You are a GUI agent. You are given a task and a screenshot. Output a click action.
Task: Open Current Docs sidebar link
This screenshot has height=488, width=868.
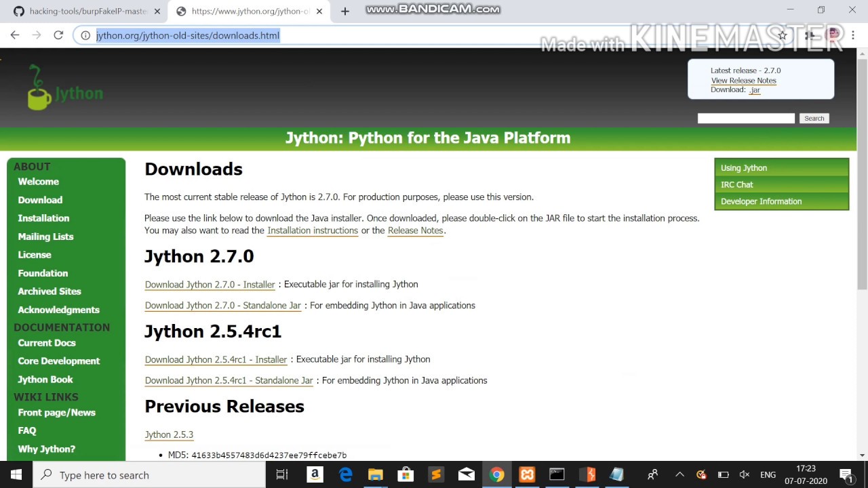[47, 343]
